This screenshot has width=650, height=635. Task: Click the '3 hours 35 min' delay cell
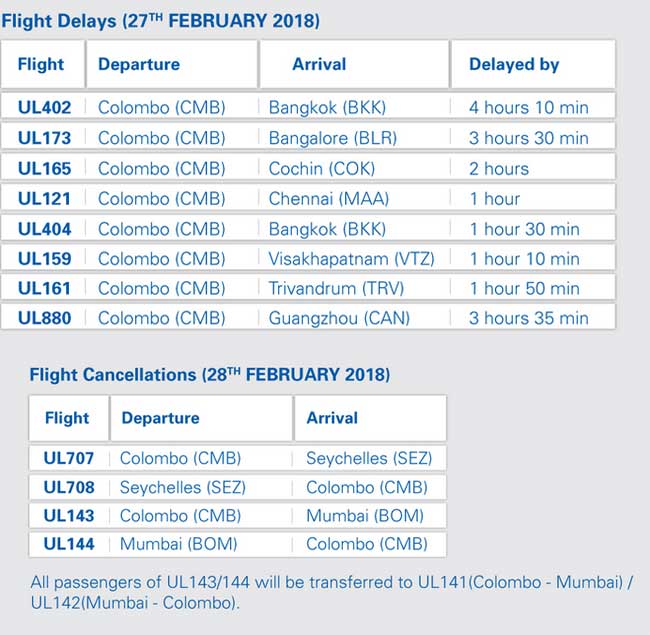[528, 318]
